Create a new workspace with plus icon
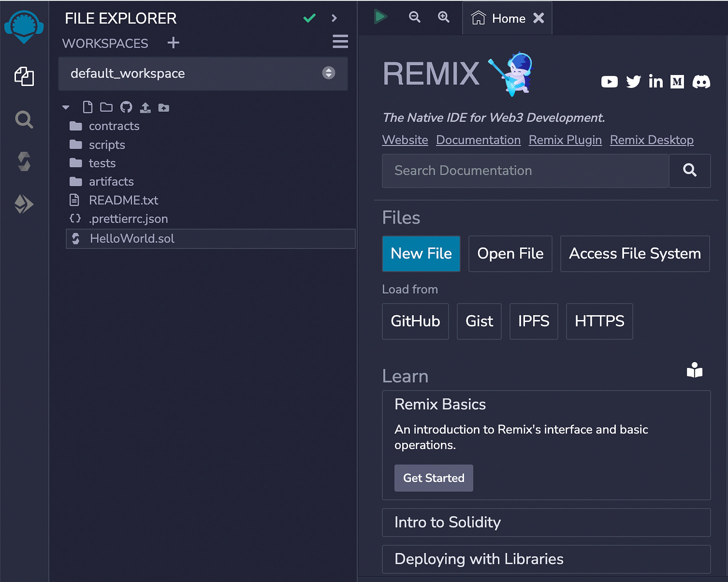728x582 pixels. click(173, 42)
